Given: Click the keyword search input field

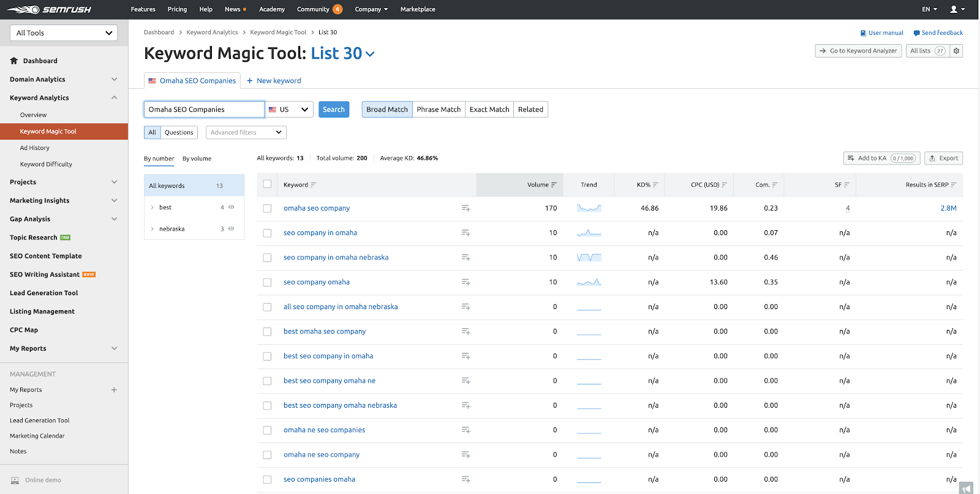Looking at the screenshot, I should click(204, 110).
